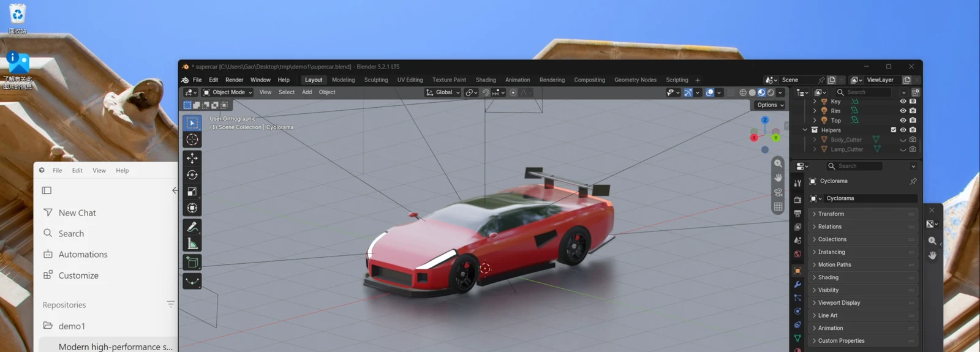Screen dimensions: 980x352
Task: Open the Render properties tab
Action: coord(797,200)
